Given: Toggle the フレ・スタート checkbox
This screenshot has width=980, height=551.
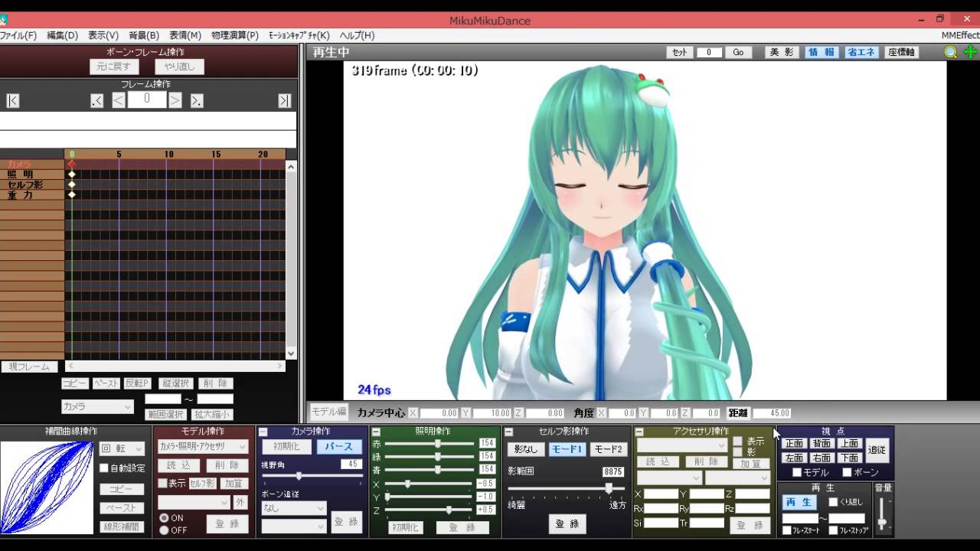Looking at the screenshot, I should [x=787, y=530].
